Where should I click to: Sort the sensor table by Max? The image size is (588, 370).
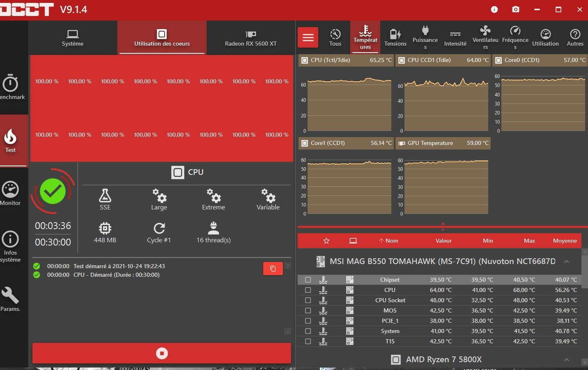[529, 241]
